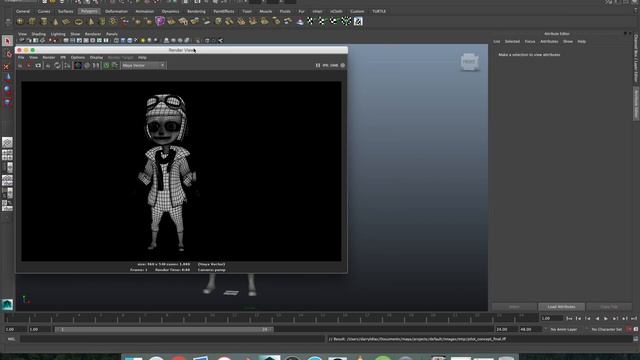This screenshot has height=360, width=640.
Task: Switch to four view layout
Action: point(7,155)
